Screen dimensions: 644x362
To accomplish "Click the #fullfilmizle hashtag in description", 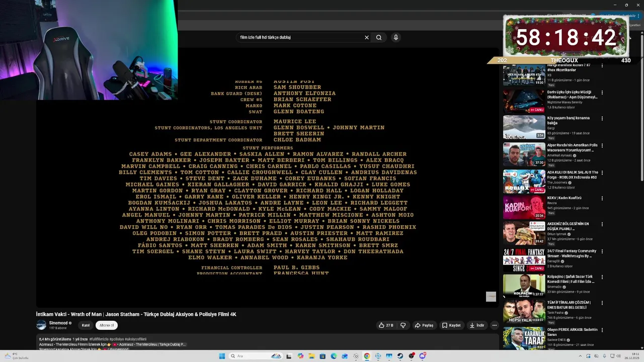I will coord(99,339).
